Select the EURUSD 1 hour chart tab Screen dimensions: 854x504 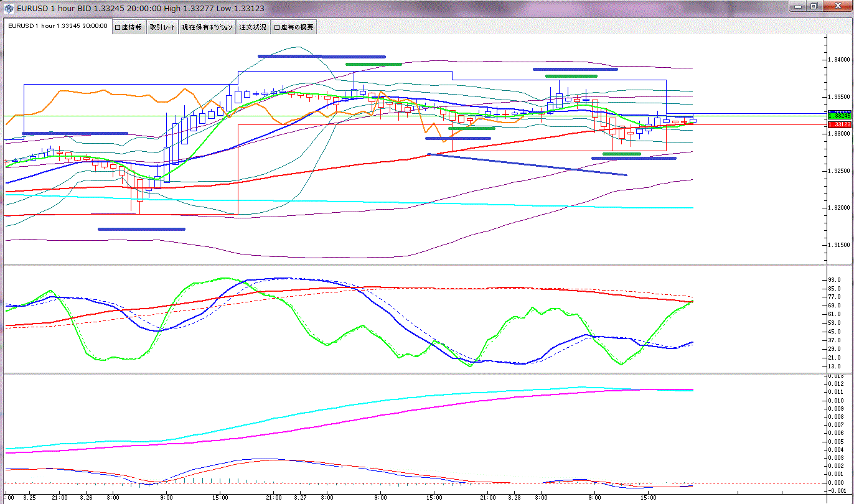click(x=57, y=27)
